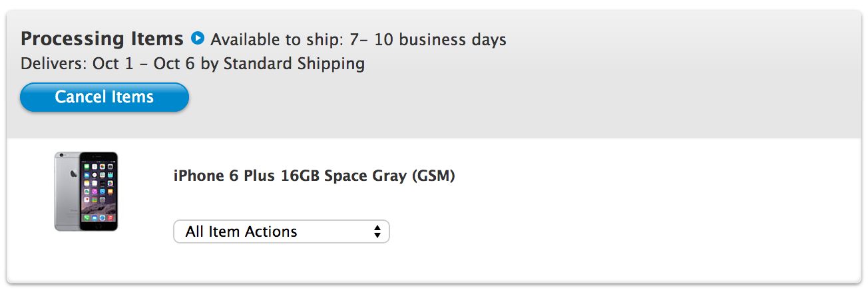Click the Delivers Oct 1 - Oct 6 line
This screenshot has width=868, height=290.
[x=192, y=64]
